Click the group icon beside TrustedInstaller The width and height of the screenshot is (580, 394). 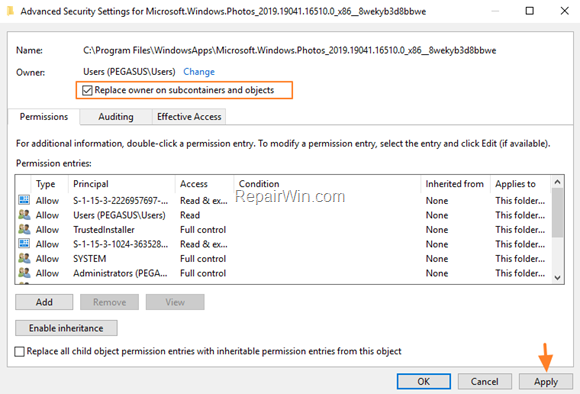pos(24,229)
